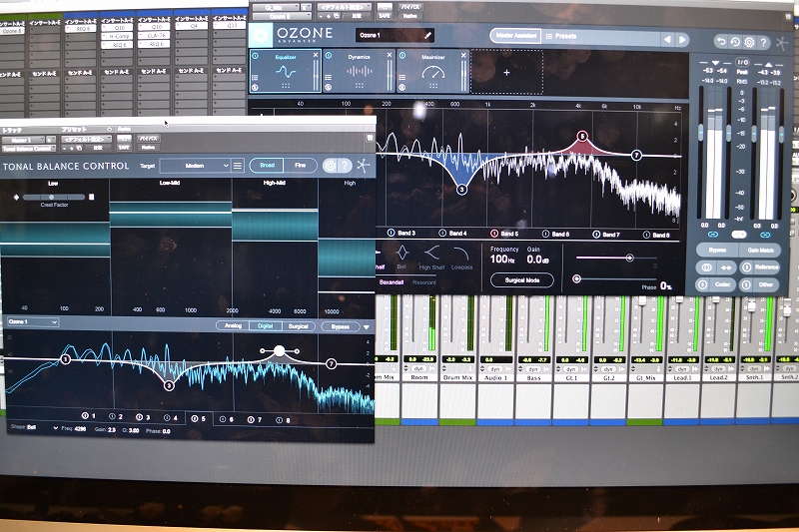This screenshot has width=799, height=532.
Task: Open Ozone undo history clock icon
Action: pos(735,42)
